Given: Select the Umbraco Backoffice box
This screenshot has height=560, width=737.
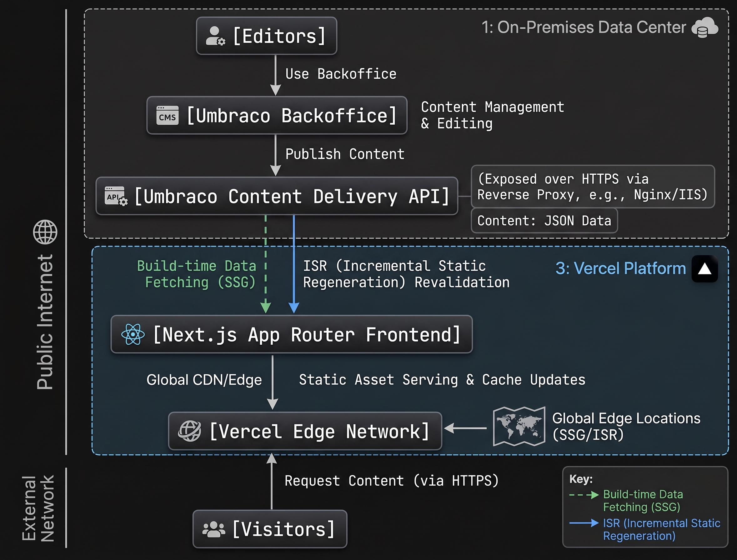Looking at the screenshot, I should point(277,115).
